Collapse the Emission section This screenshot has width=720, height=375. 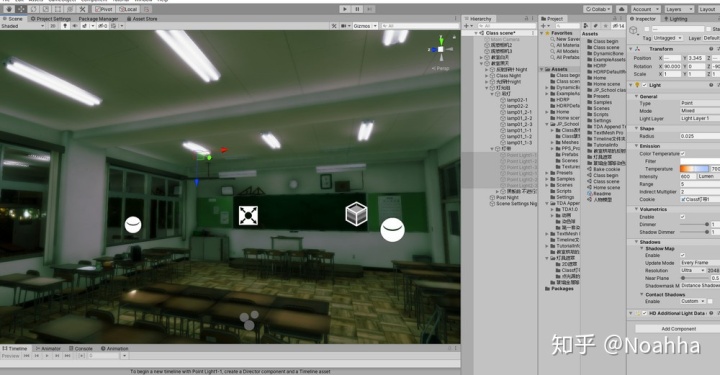point(636,146)
